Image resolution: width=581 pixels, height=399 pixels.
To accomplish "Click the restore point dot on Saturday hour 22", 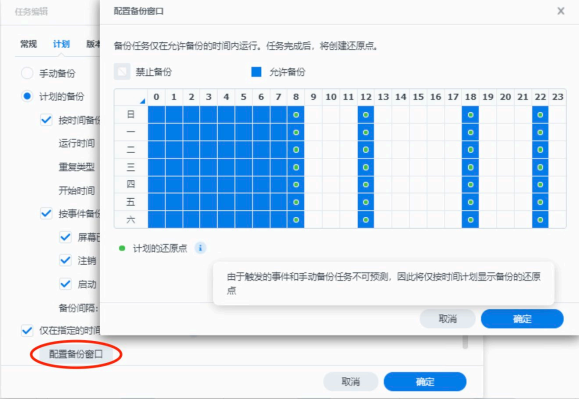I will click(x=540, y=220).
